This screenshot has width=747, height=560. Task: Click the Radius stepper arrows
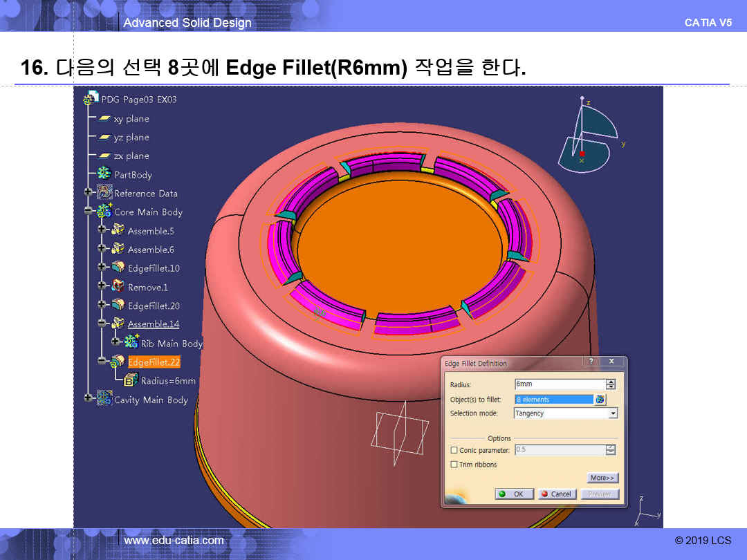point(611,384)
